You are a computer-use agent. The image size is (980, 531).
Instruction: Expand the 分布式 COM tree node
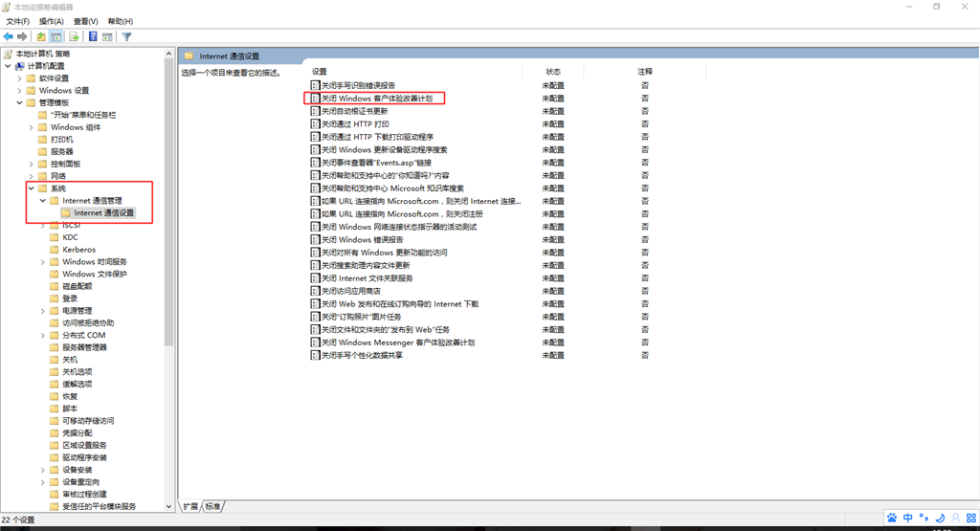click(42, 336)
